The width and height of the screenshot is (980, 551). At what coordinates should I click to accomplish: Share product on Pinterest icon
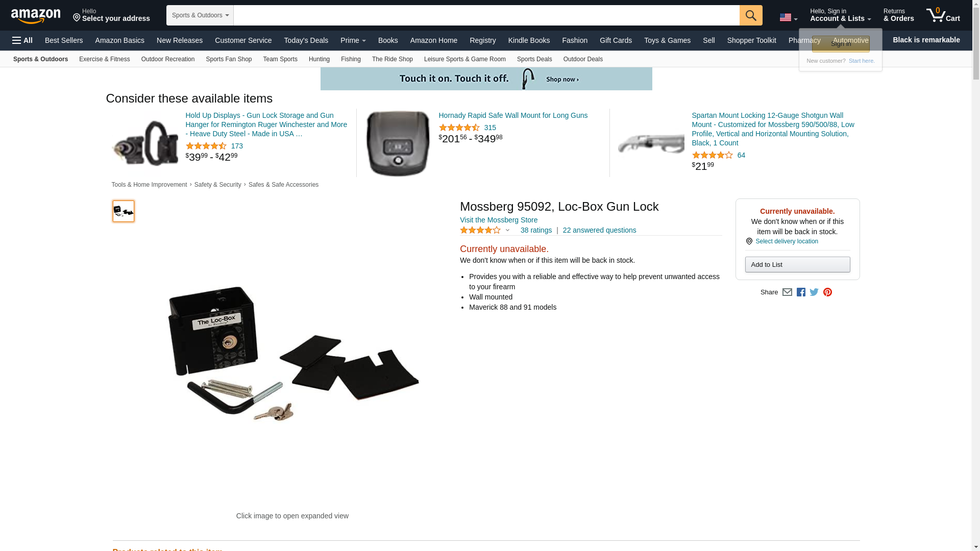coord(827,292)
